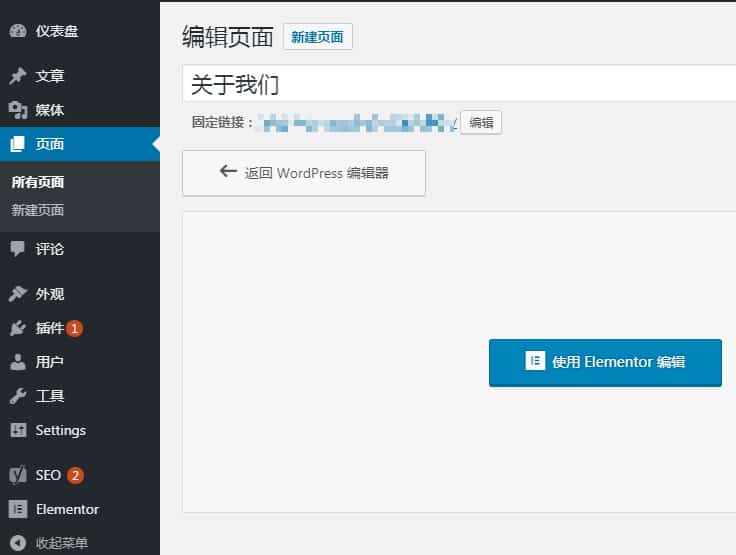Screen dimensions: 736x555
Task: Click the 编辑页面 heading
Action: pyautogui.click(x=228, y=37)
